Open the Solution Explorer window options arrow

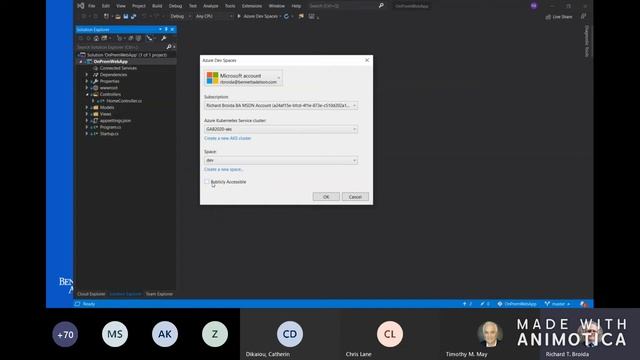pyautogui.click(x=160, y=29)
